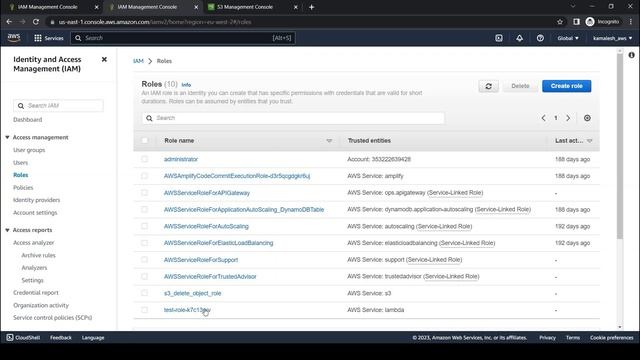The height and width of the screenshot is (360, 640).
Task: Go to previous page of roles
Action: 543,118
